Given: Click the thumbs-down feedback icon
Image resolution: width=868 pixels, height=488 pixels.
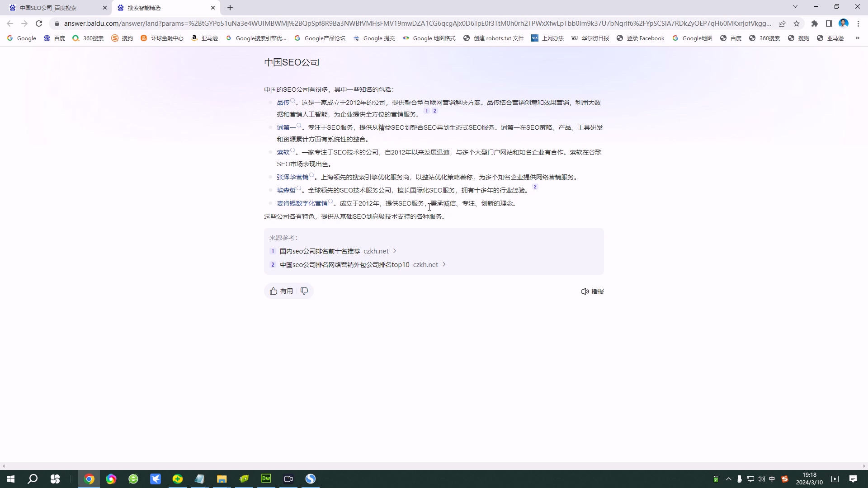Looking at the screenshot, I should coord(304,291).
